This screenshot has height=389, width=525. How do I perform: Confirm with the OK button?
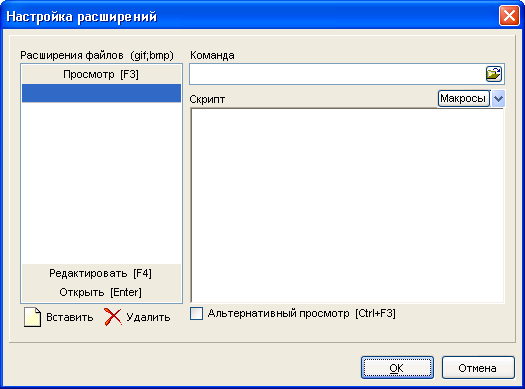397,368
